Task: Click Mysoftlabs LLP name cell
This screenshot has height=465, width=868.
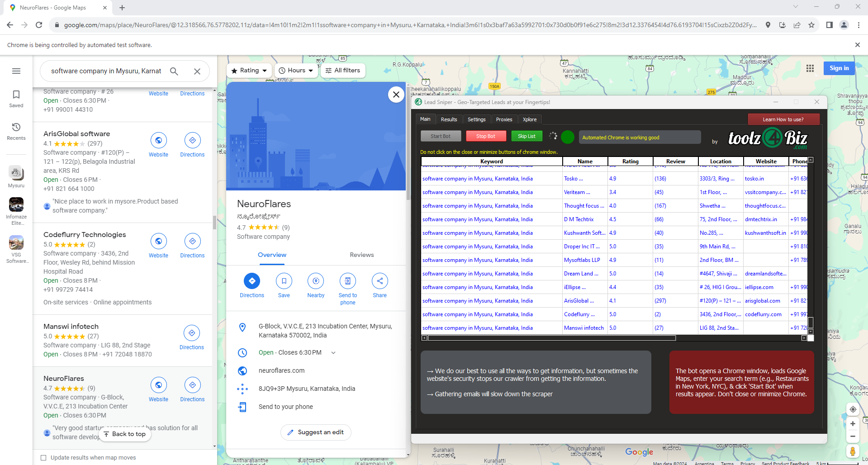Action: [x=585, y=260]
